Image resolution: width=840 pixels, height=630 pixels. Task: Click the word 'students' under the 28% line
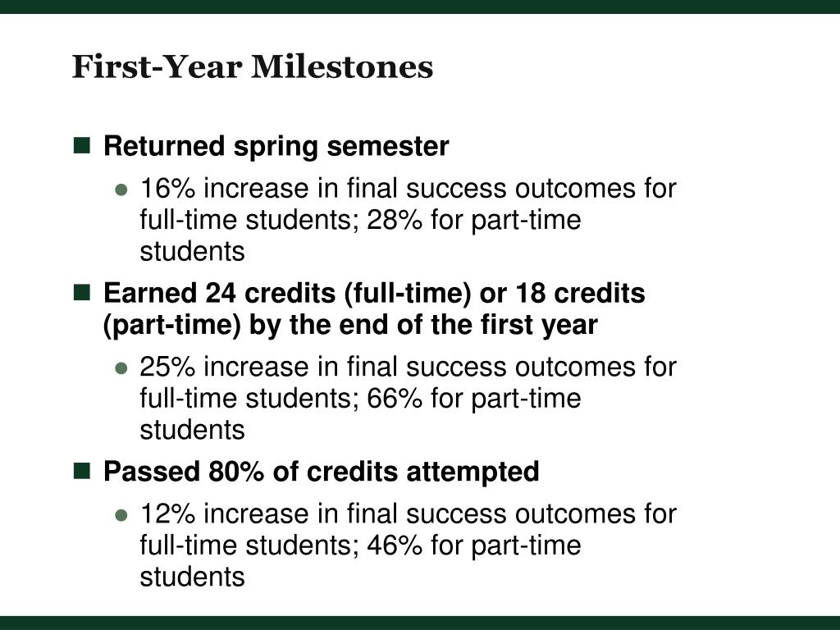[x=192, y=251]
